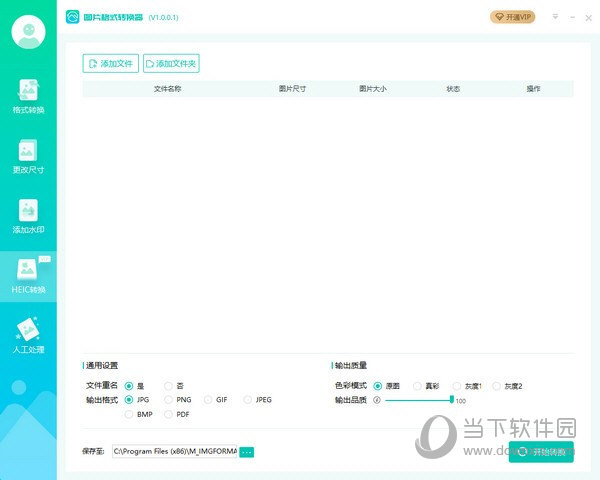Open the user avatar profile
Viewport: 600px width, 480px height.
28,32
